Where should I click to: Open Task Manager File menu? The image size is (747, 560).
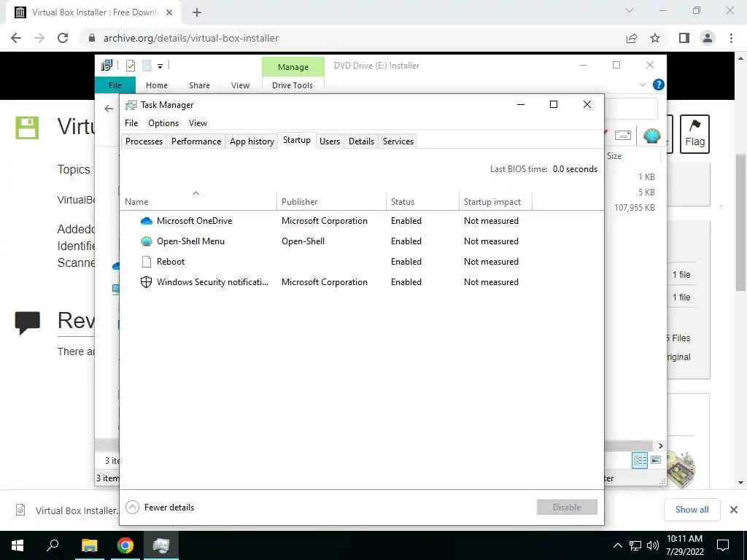tap(131, 122)
